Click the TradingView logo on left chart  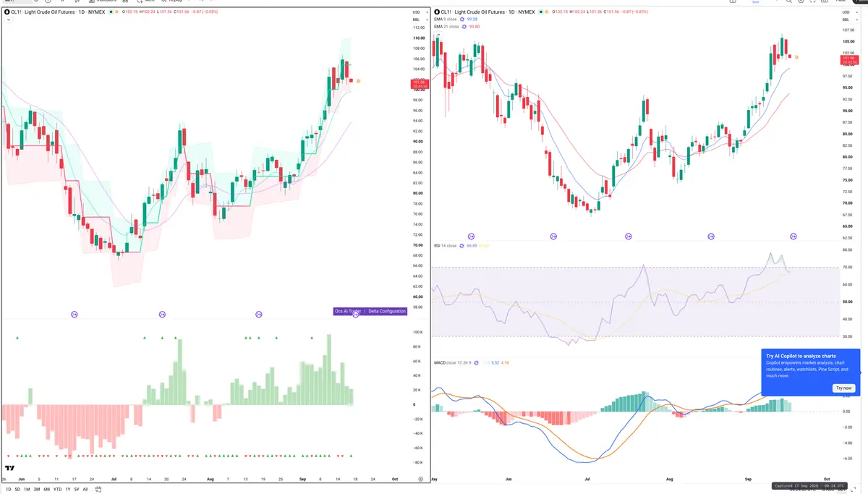click(x=9, y=468)
